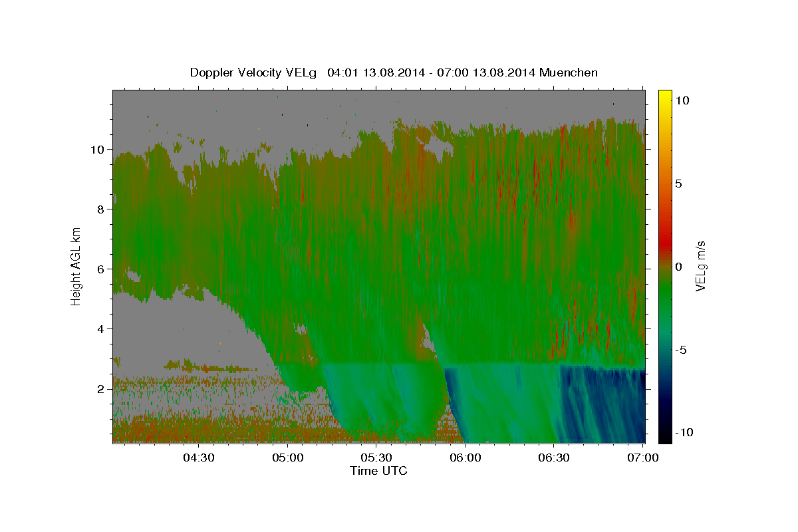Click the colorbar value -5

point(680,350)
